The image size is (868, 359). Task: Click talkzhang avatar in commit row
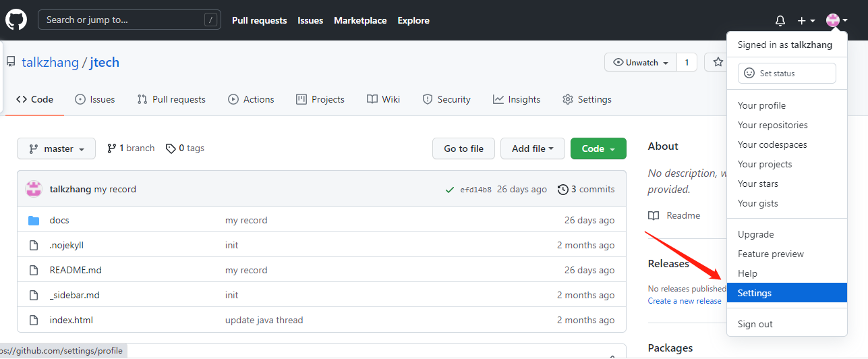[x=34, y=189]
